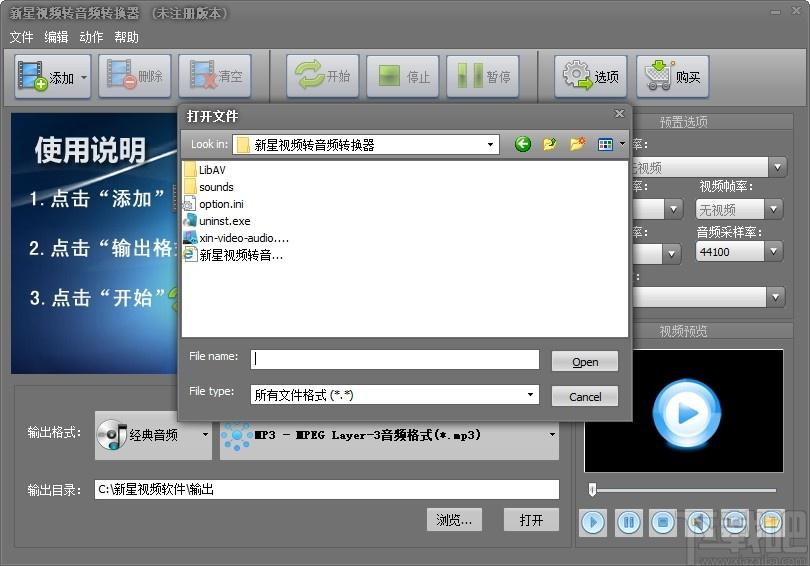Viewport: 810px width, 566px height.
Task: Select the LibAV folder
Action: pyautogui.click(x=205, y=169)
